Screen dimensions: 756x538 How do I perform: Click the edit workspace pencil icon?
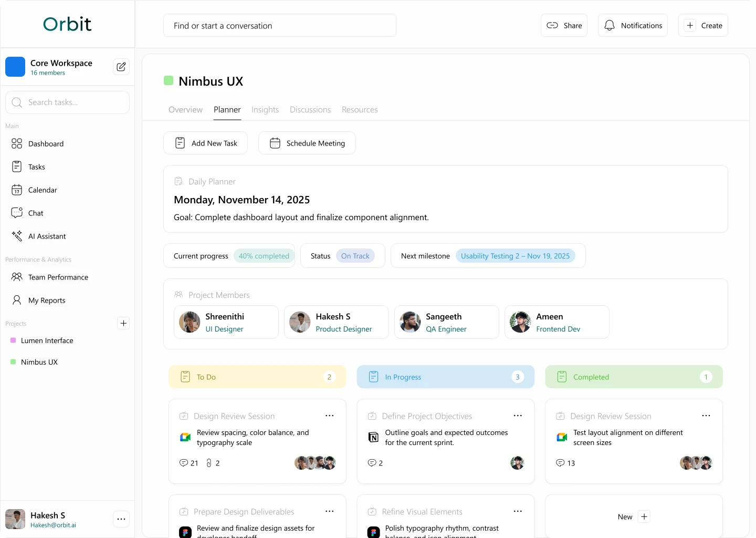tap(121, 67)
